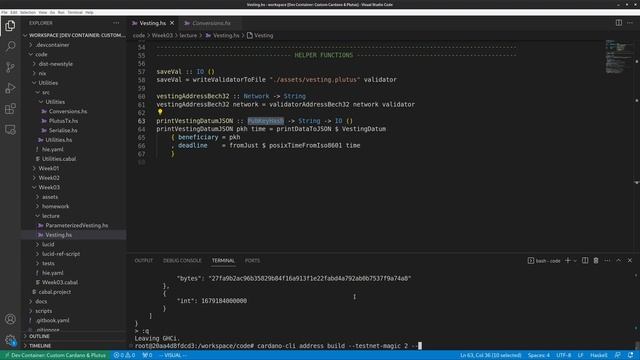The height and width of the screenshot is (360, 640).
Task: Collapse the Week03 folder
Action: coord(49,187)
